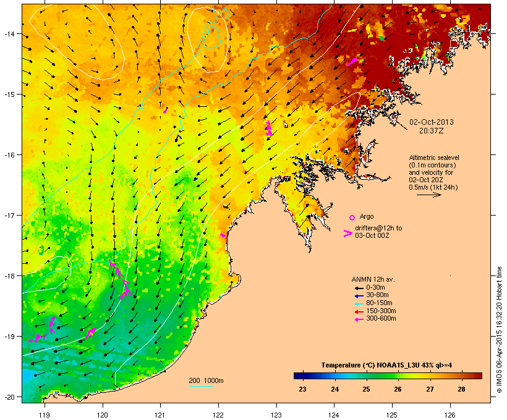The image size is (507, 420).
Task: Click the 03-Oct 00Z drifter time text
Action: coord(372,235)
